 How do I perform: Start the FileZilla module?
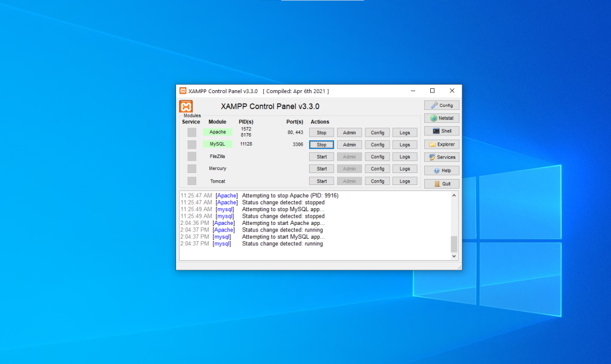(x=322, y=157)
